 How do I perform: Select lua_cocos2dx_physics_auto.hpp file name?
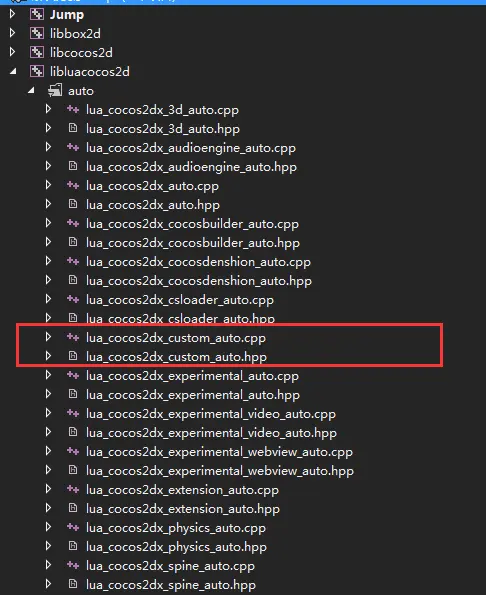tap(176, 547)
